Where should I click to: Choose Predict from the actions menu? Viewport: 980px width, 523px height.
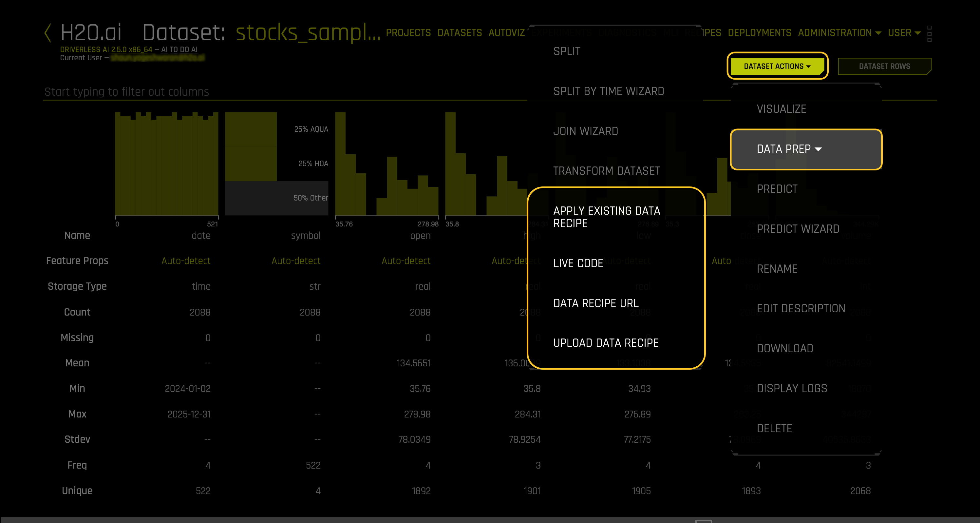(777, 189)
